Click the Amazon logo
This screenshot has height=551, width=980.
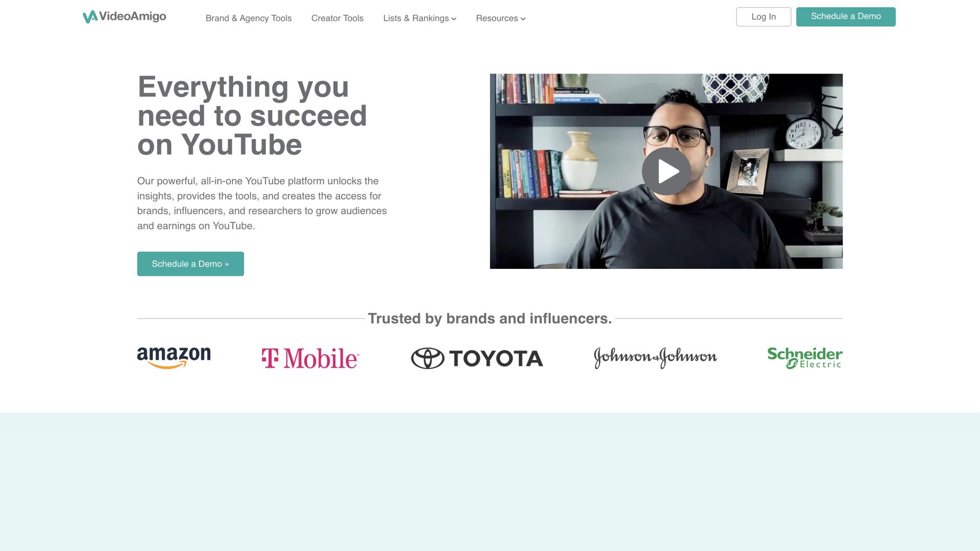174,358
